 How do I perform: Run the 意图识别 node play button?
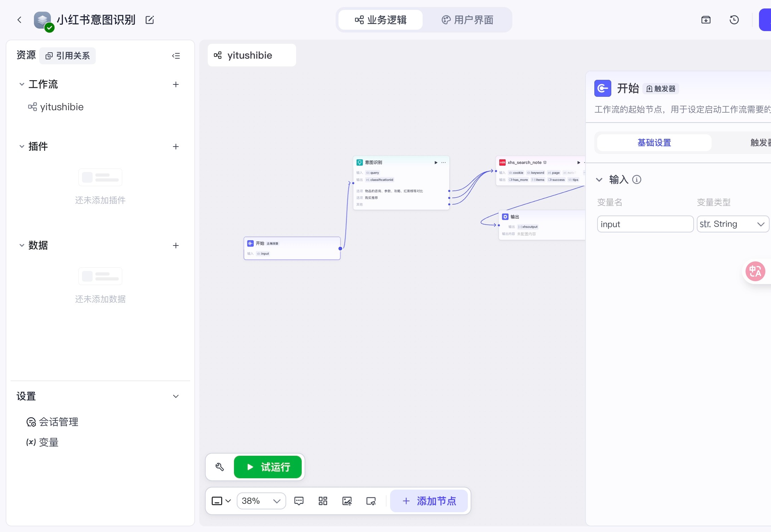tap(436, 162)
